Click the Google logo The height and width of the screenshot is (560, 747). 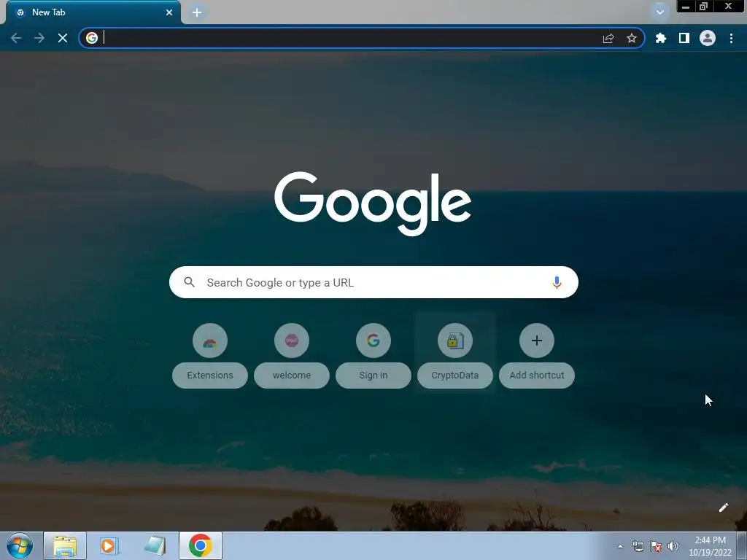click(373, 203)
